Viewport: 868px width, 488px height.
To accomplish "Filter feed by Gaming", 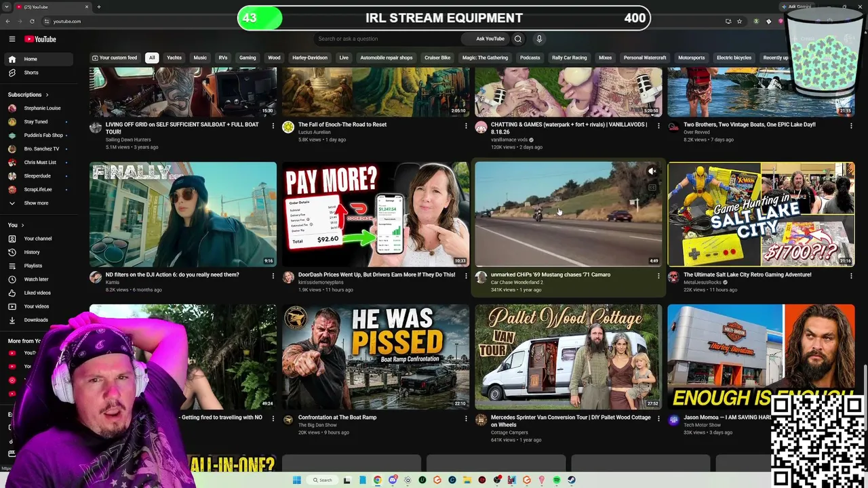I will [248, 58].
